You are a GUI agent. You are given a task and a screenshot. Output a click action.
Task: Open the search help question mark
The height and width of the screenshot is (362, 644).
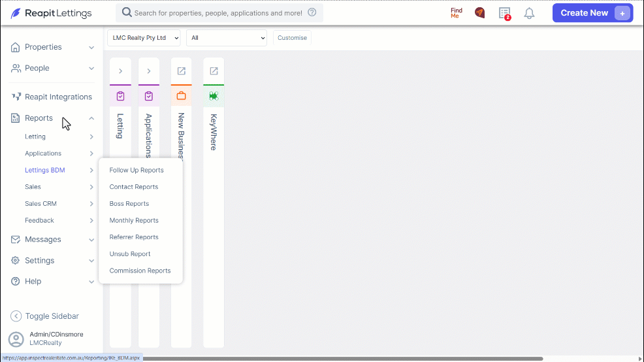coord(312,12)
